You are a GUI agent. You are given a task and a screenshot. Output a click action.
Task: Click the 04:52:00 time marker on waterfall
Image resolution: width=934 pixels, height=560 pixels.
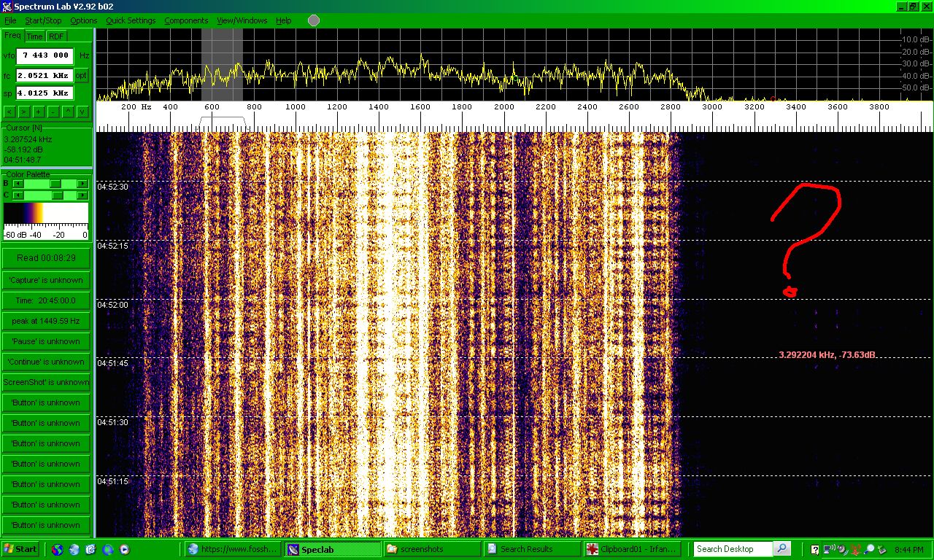point(112,305)
